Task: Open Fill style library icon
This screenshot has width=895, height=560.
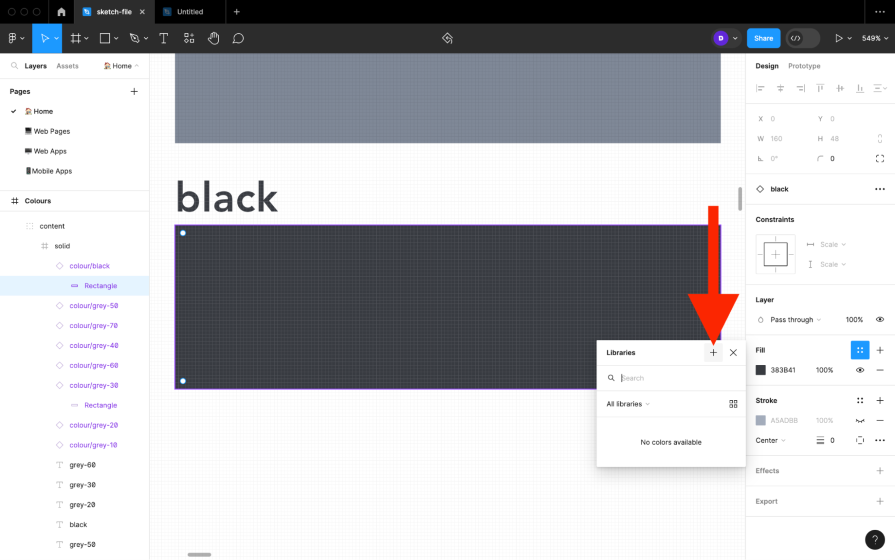Action: click(860, 350)
